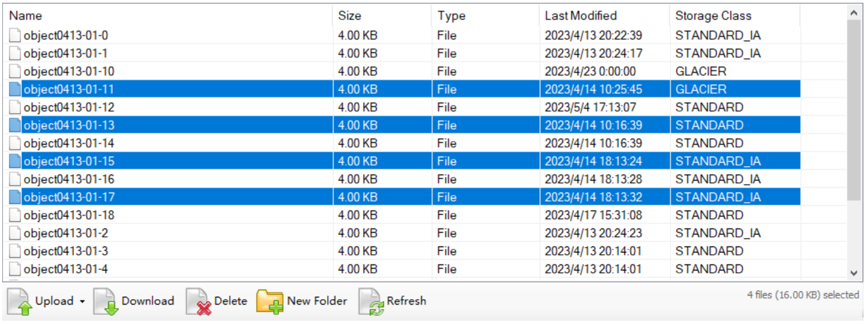Click the Upload toolbar icon
Screen dimensions: 868x324
click(20, 302)
